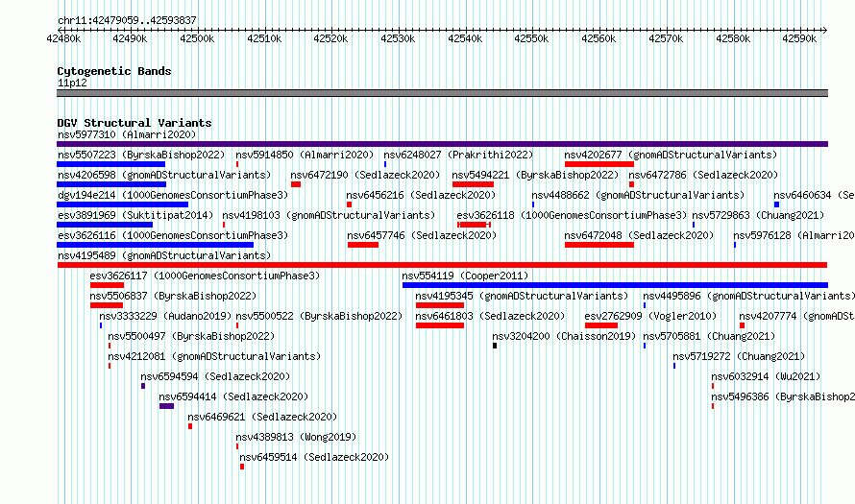This screenshot has width=855, height=504.
Task: Click the black marker under nsv3204200
Action: (495, 346)
